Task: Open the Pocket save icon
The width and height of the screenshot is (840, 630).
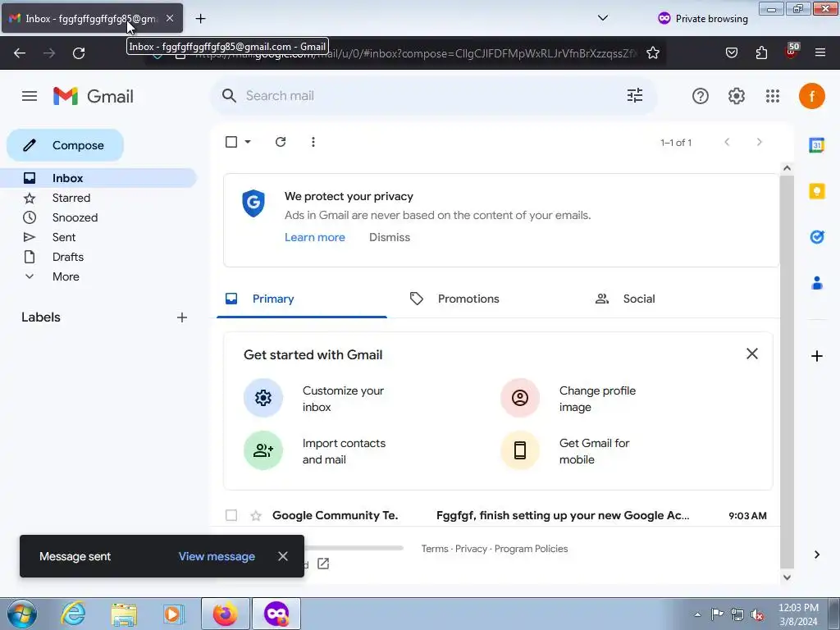Action: (731, 53)
